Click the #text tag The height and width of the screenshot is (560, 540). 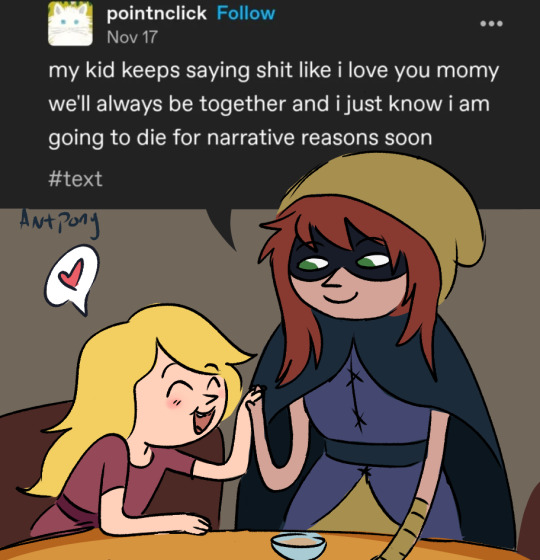click(x=75, y=179)
